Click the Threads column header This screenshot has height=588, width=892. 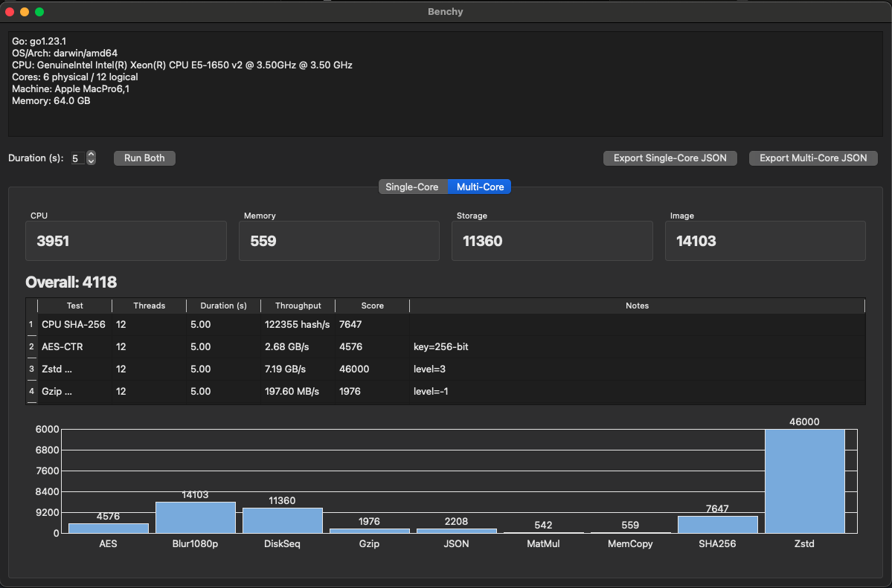149,306
